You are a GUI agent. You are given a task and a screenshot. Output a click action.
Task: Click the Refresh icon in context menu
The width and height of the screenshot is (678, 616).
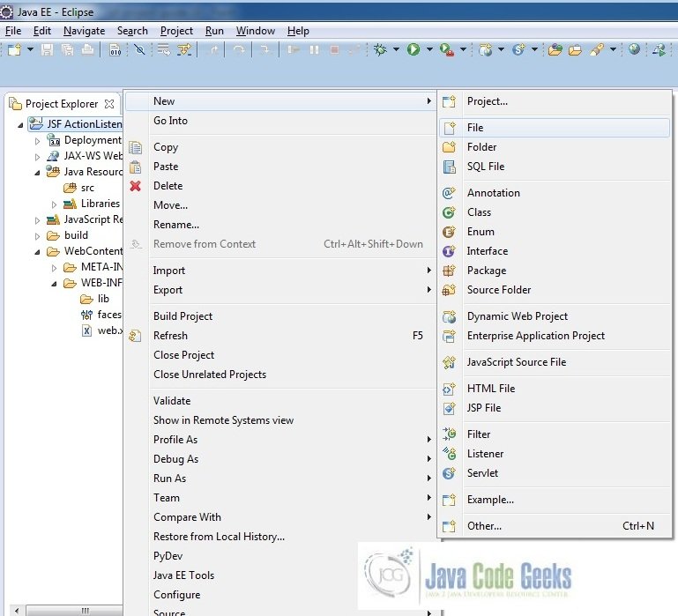(136, 336)
